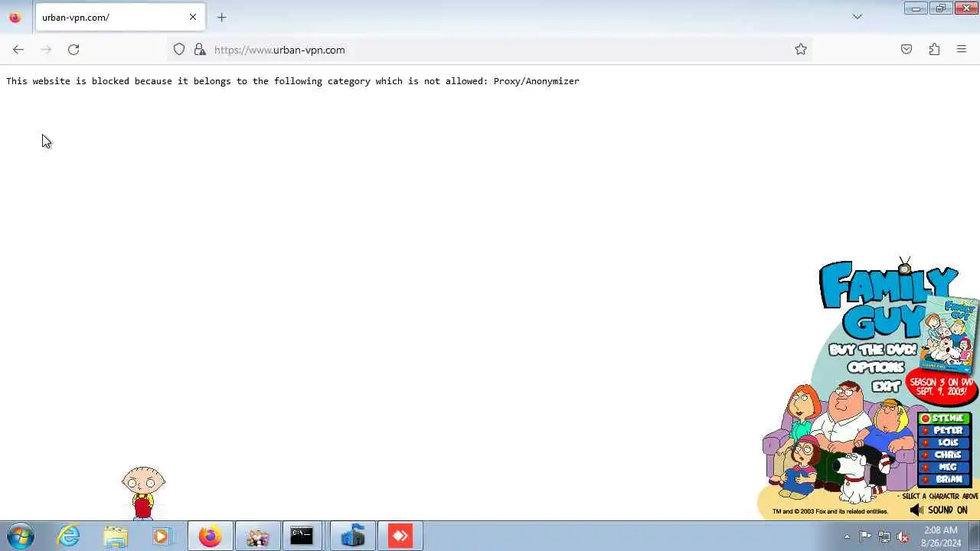Expand the list all tabs chevron
The width and height of the screenshot is (980, 551).
857,17
